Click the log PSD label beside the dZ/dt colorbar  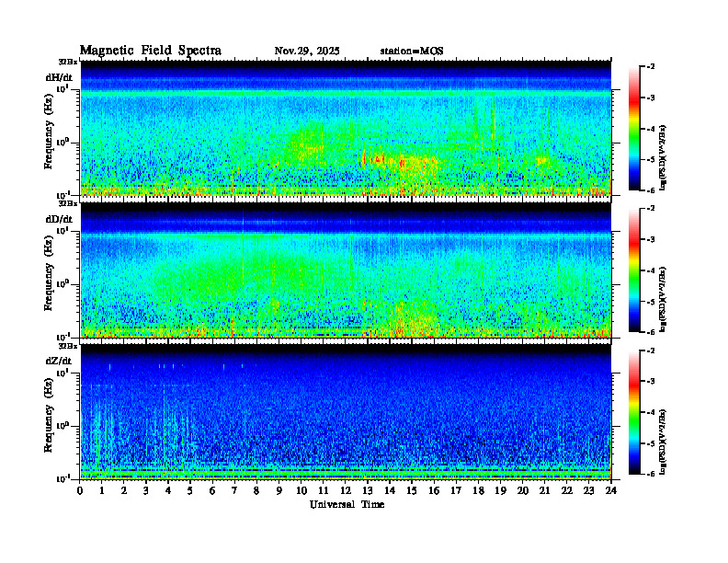click(663, 441)
